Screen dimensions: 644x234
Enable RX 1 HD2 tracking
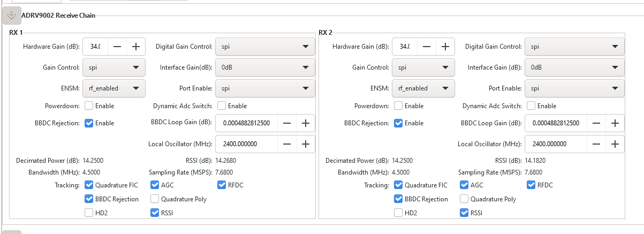pos(89,213)
